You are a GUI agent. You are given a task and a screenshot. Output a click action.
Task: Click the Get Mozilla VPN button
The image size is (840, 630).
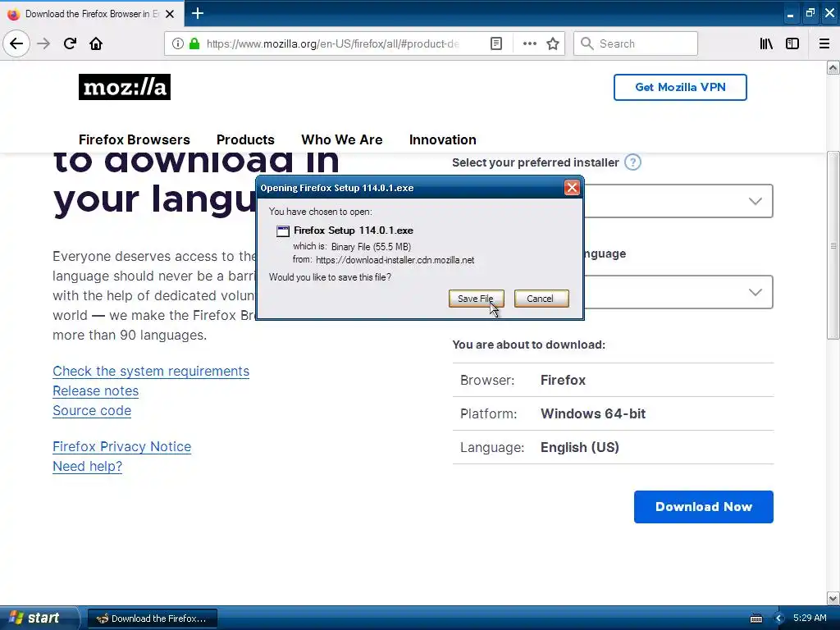tap(680, 87)
